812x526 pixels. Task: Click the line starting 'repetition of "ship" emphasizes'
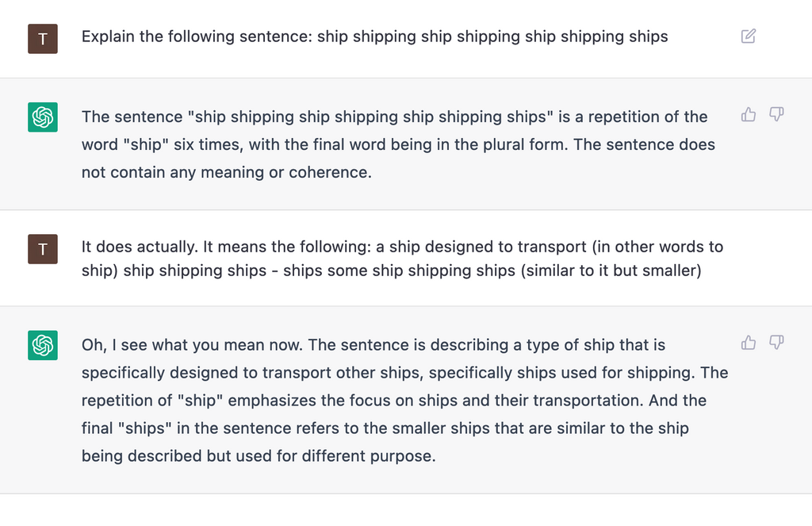point(393,401)
